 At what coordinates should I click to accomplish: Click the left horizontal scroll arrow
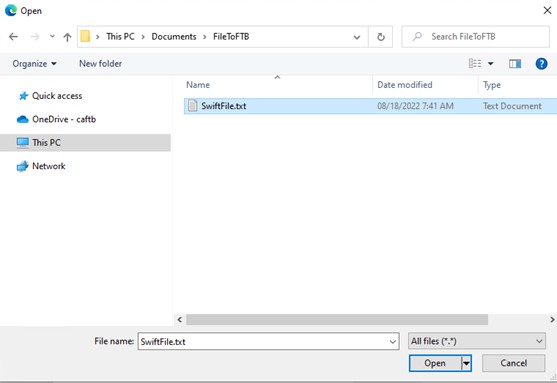point(180,319)
